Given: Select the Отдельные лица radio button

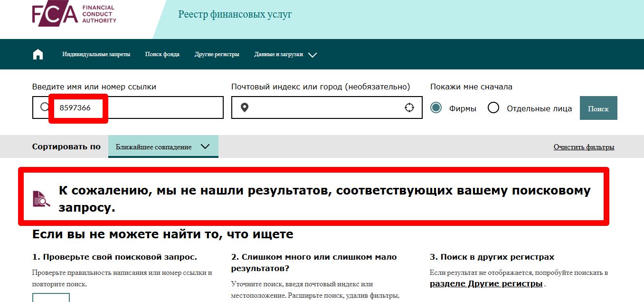Looking at the screenshot, I should (x=493, y=108).
